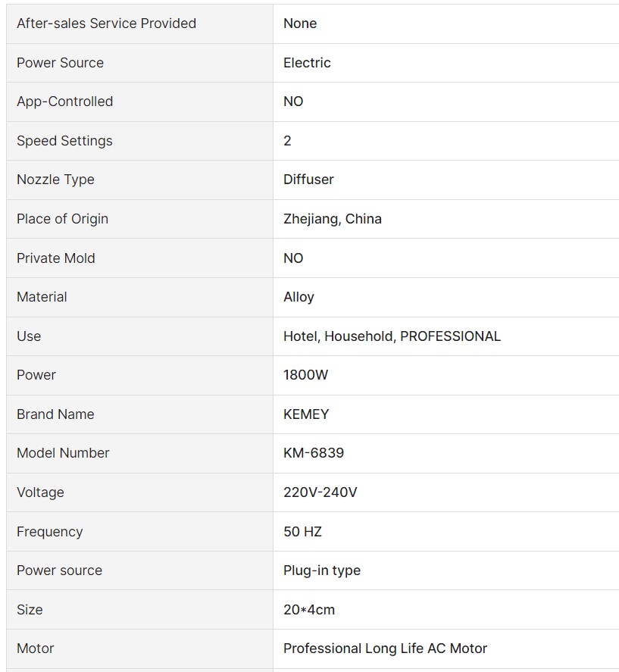The width and height of the screenshot is (619, 672).
Task: Select the 'Alloy' material value
Action: point(299,297)
